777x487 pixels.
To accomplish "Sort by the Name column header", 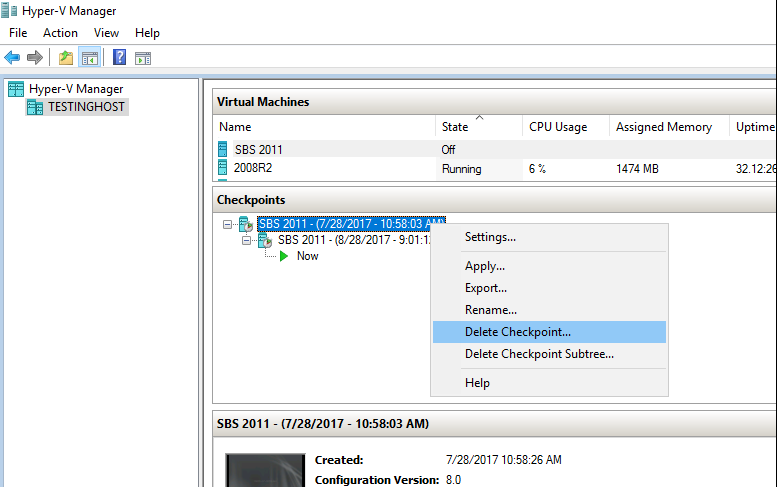I will (325, 127).
